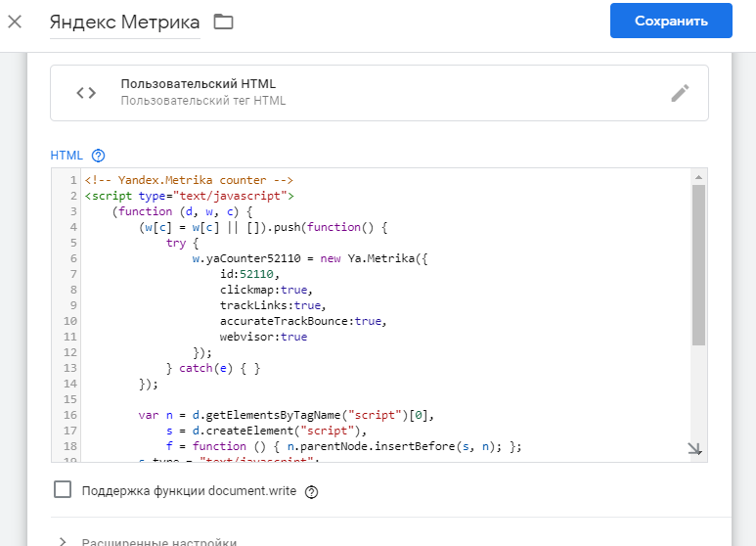This screenshot has width=756, height=546.
Task: Click the w.yaCounter52110 code line
Action: pos(309,258)
